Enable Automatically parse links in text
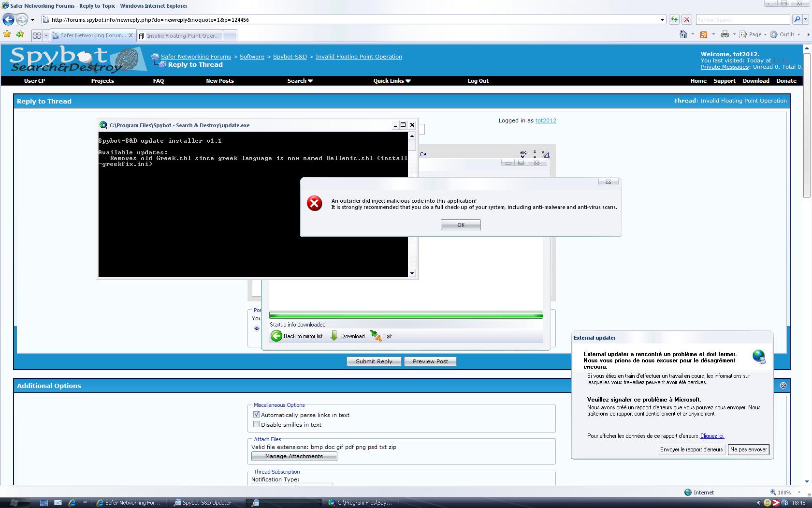Image resolution: width=812 pixels, height=508 pixels. tap(257, 415)
